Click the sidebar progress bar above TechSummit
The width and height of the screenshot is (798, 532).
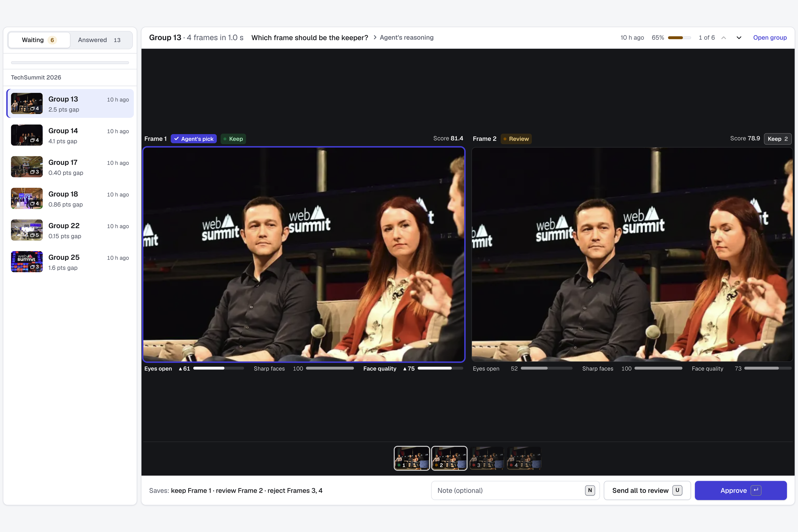click(70, 63)
